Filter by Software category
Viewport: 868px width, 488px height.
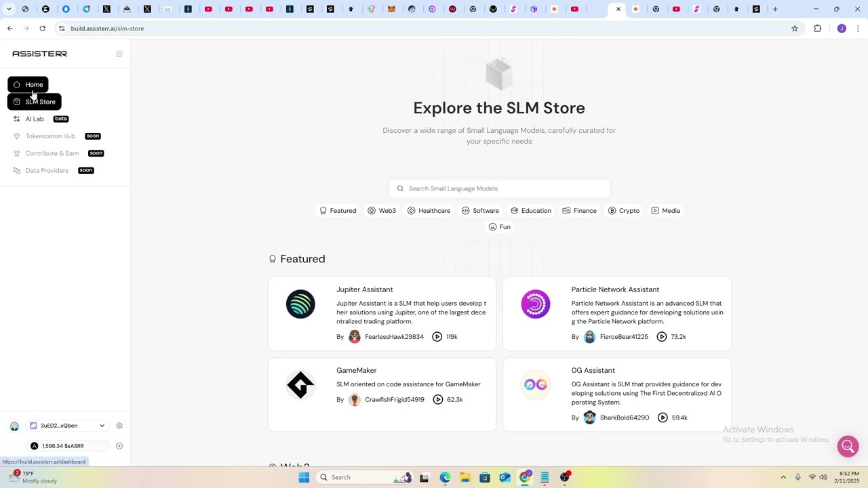(x=480, y=211)
